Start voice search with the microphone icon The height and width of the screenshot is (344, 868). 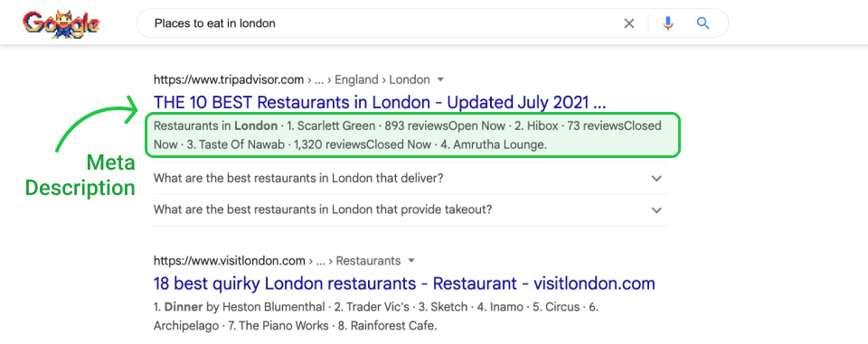(668, 23)
